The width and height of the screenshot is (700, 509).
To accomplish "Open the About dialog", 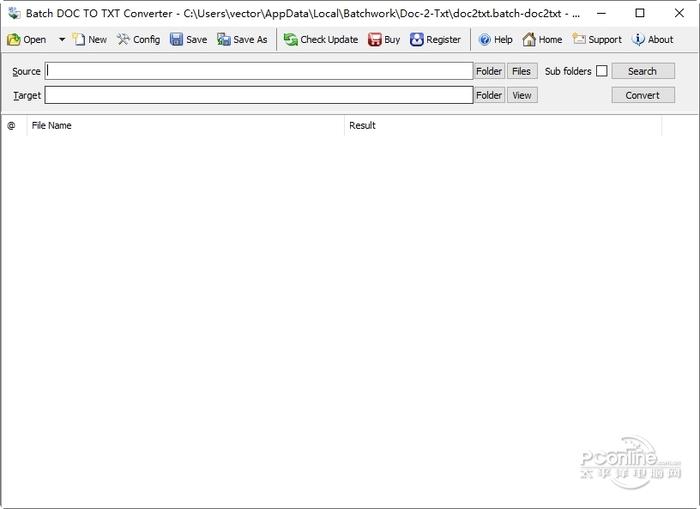I will 653,40.
